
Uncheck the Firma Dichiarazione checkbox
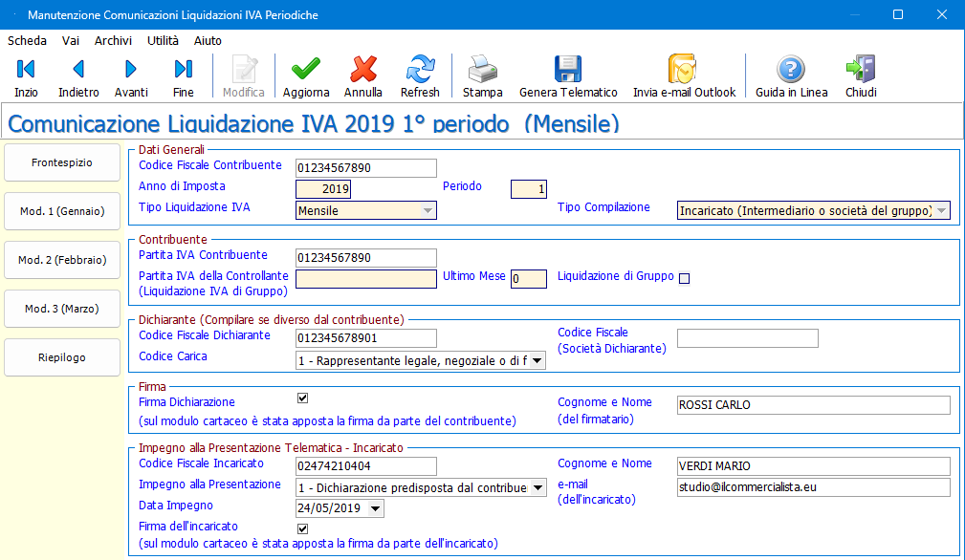[303, 398]
